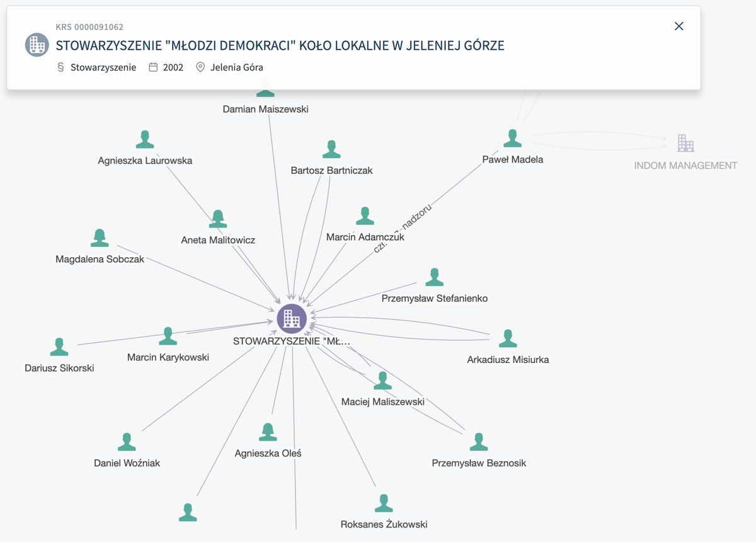Click the Paweł Madela name label
Screen dimensions: 756x542
[513, 159]
